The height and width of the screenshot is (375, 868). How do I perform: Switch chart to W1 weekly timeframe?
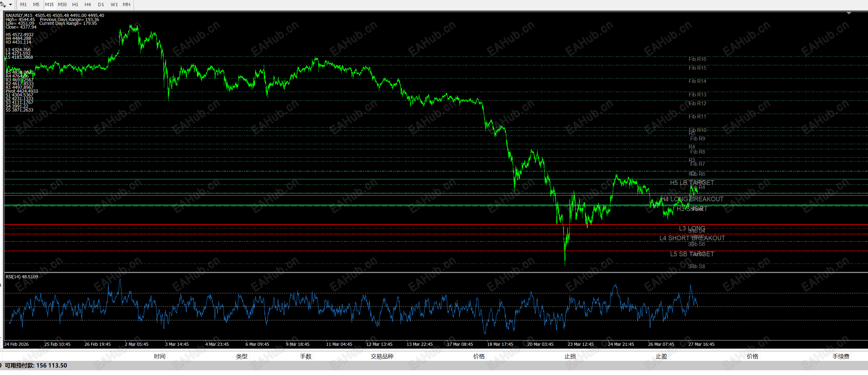pos(114,4)
